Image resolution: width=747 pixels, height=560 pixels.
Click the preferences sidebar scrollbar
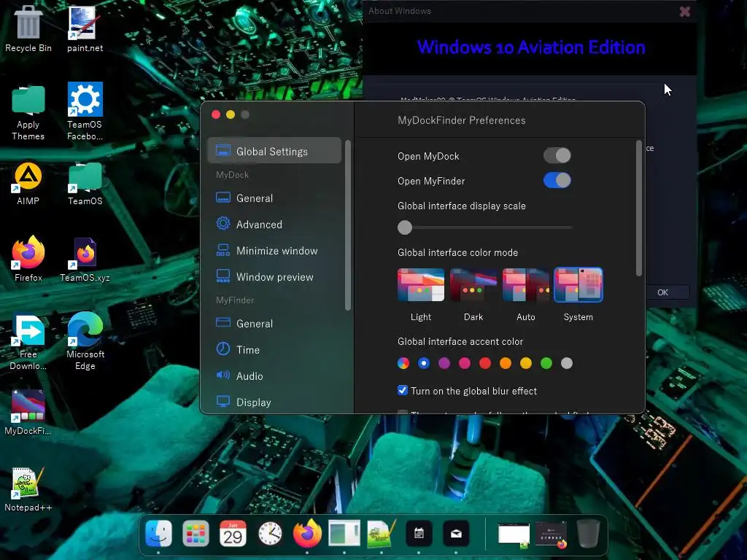point(348,225)
